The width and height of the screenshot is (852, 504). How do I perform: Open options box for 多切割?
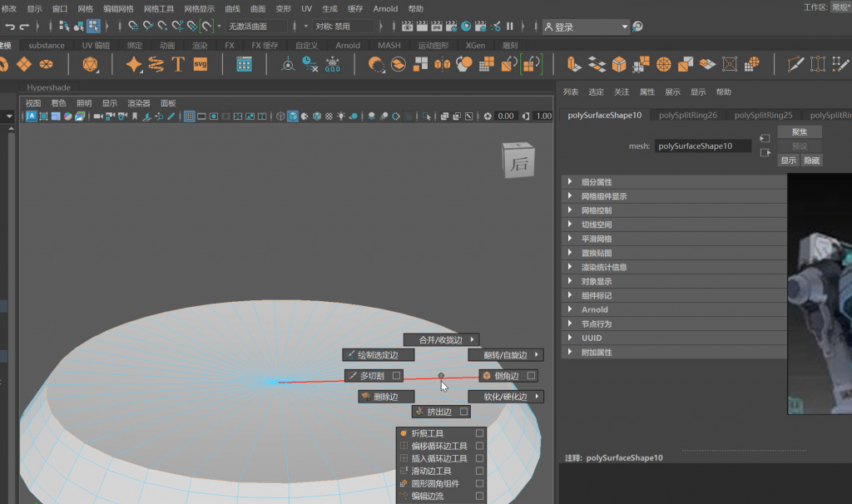tap(397, 375)
